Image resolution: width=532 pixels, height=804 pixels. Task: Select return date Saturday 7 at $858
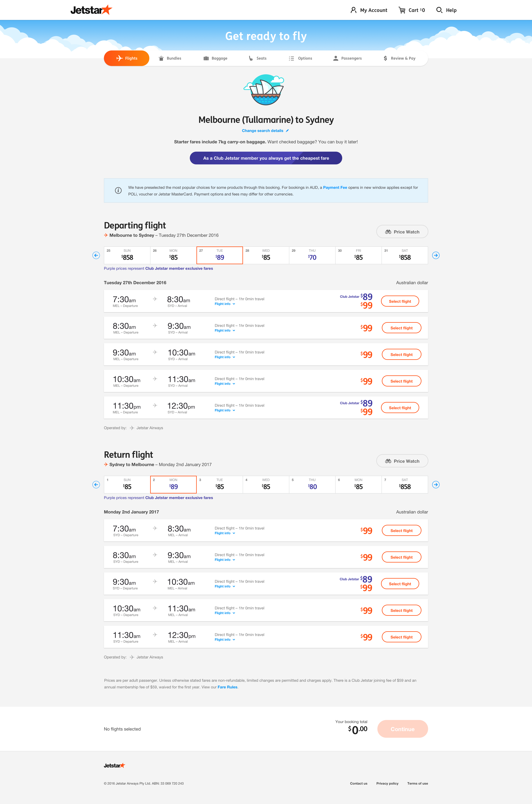405,485
